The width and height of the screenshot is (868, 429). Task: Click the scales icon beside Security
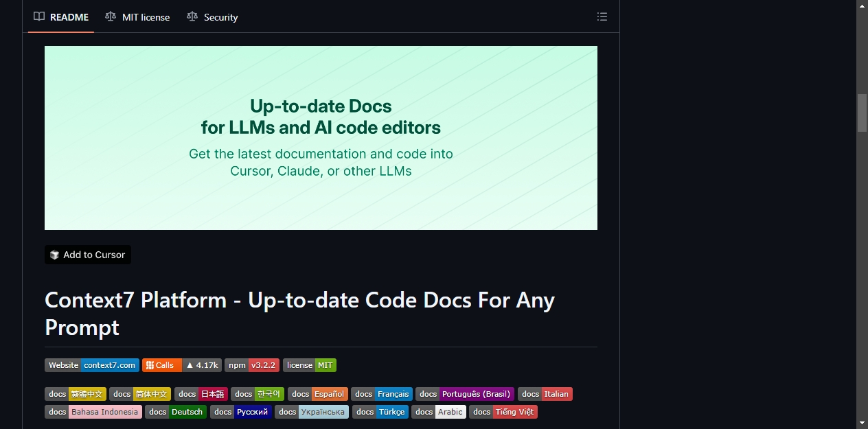[x=192, y=16]
